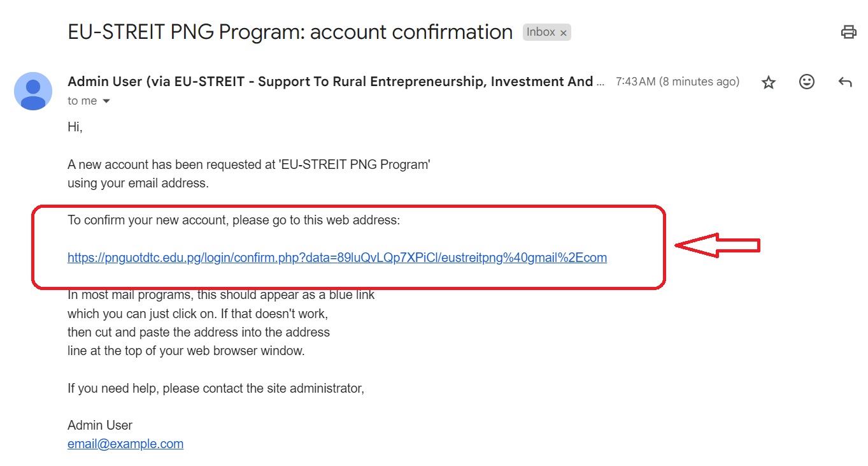Viewport: 868px width, 466px height.
Task: Click "A new account has been requested" sentence
Action: click(x=249, y=164)
